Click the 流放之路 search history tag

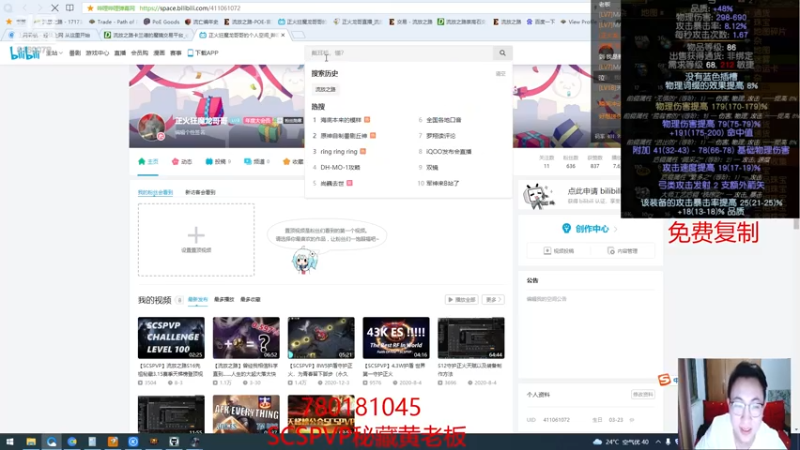[326, 89]
